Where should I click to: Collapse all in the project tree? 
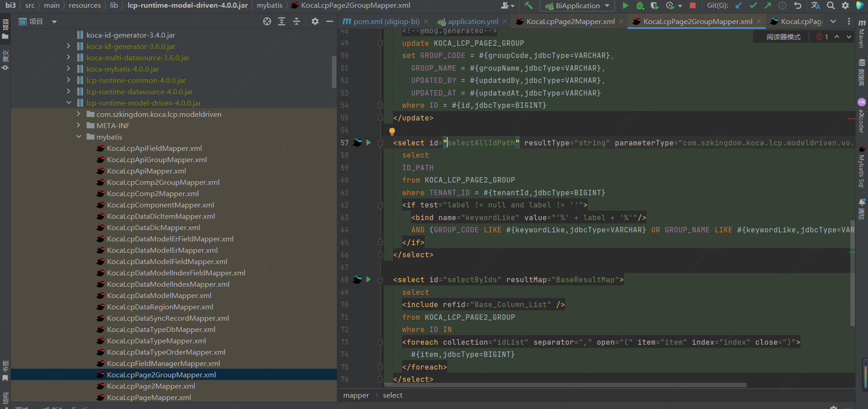coord(296,21)
